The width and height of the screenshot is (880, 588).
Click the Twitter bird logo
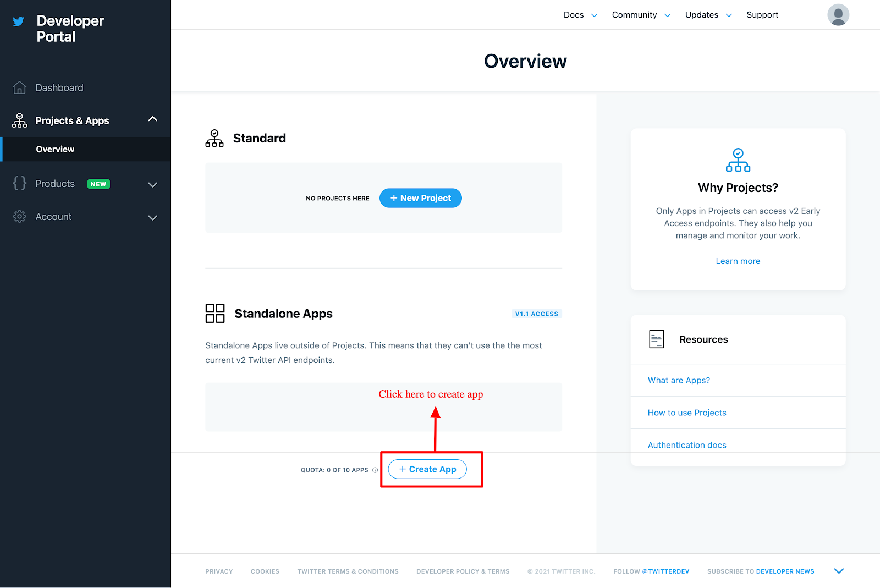(19, 21)
